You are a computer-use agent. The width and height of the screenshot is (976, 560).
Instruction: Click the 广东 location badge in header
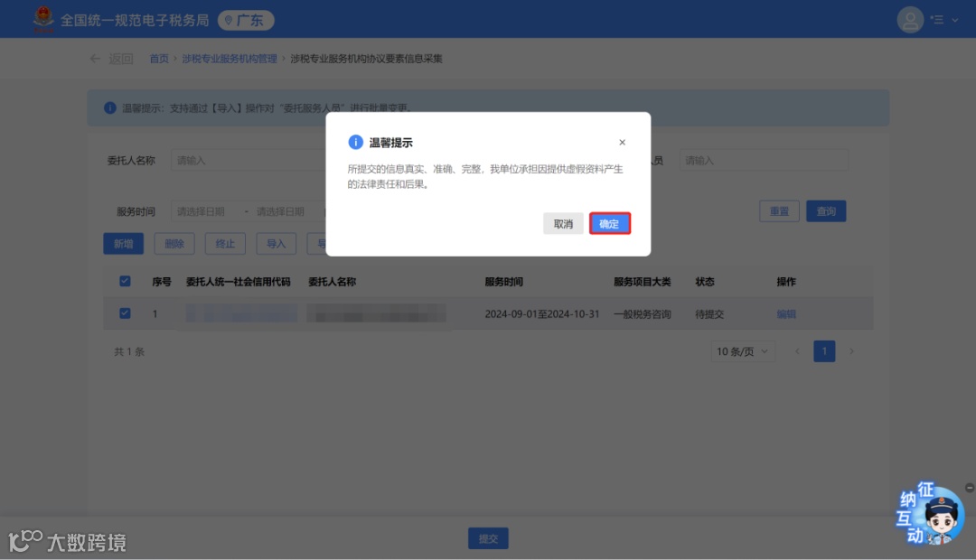pyautogui.click(x=244, y=19)
